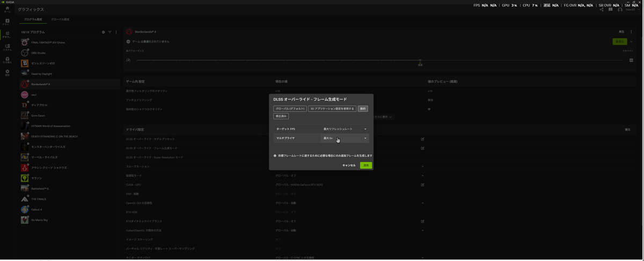Viewport: 644px width, 261px height.
Task: Open the three-dot menu above the program list
Action: click(116, 32)
